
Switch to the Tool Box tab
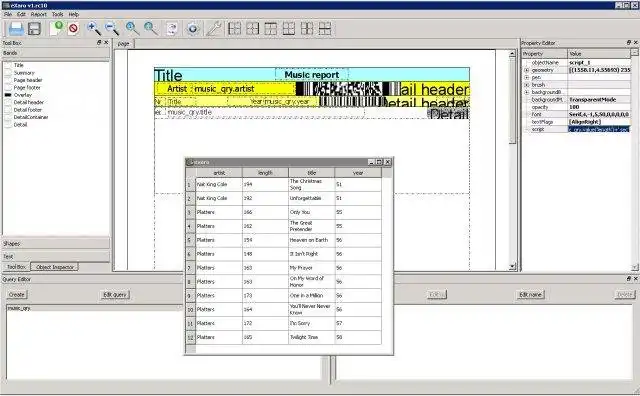[17, 267]
